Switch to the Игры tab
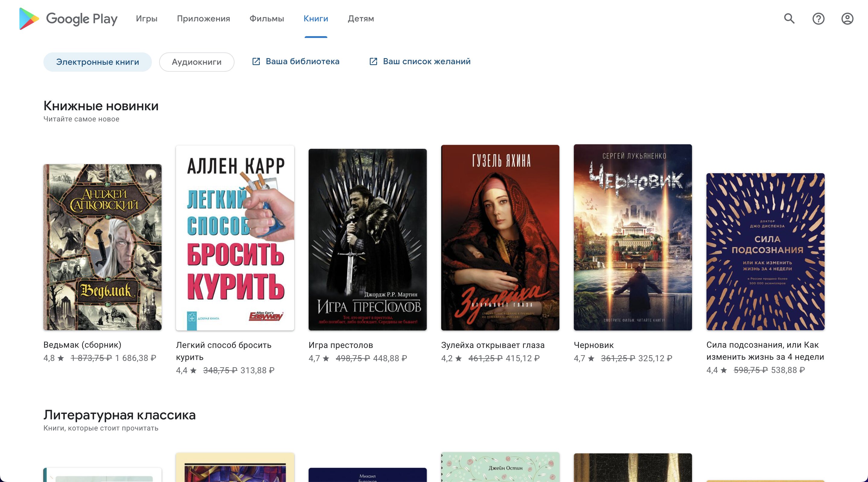This screenshot has width=868, height=482. tap(146, 18)
